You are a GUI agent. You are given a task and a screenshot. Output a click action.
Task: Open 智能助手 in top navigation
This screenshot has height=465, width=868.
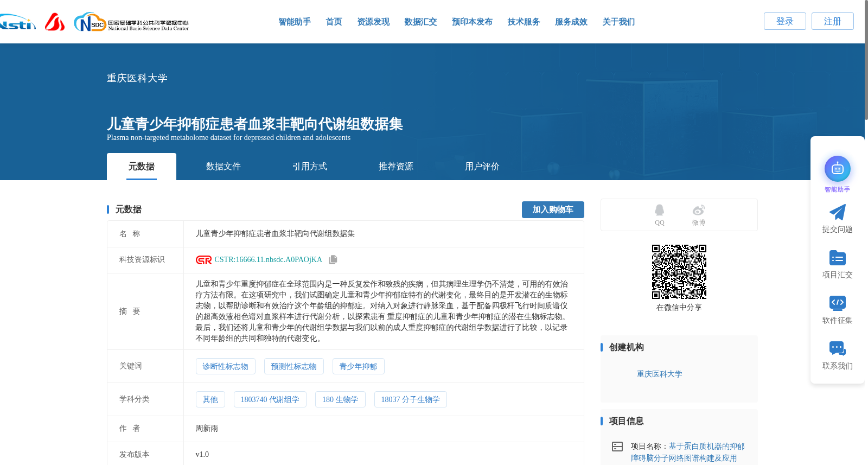click(x=295, y=22)
